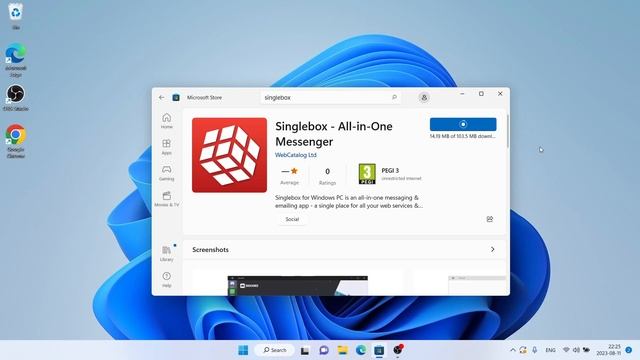The width and height of the screenshot is (640, 360).
Task: Click the Singlebox red cube app icon
Action: click(229, 155)
